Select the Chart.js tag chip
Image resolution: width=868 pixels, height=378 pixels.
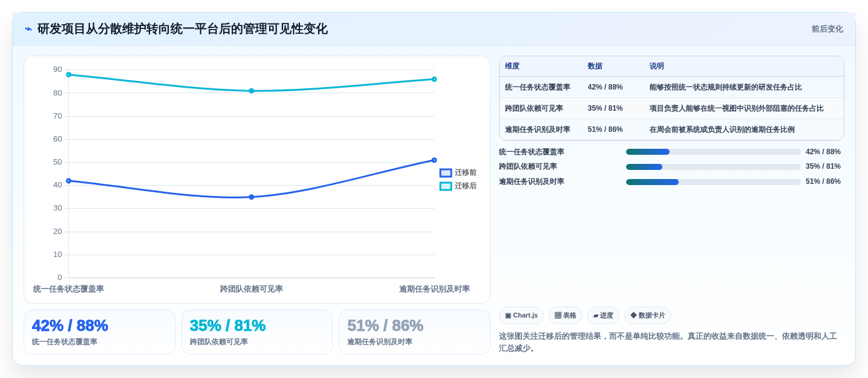pos(521,315)
